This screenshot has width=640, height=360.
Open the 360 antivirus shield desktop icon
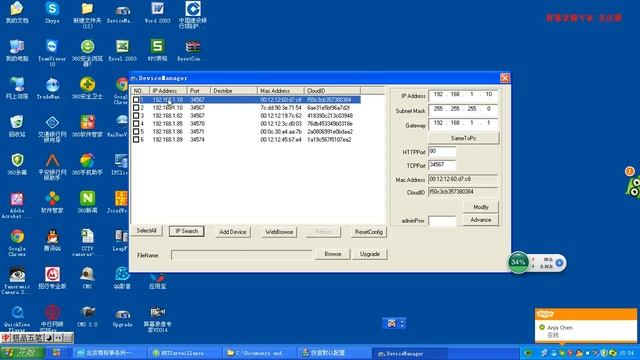(17, 164)
